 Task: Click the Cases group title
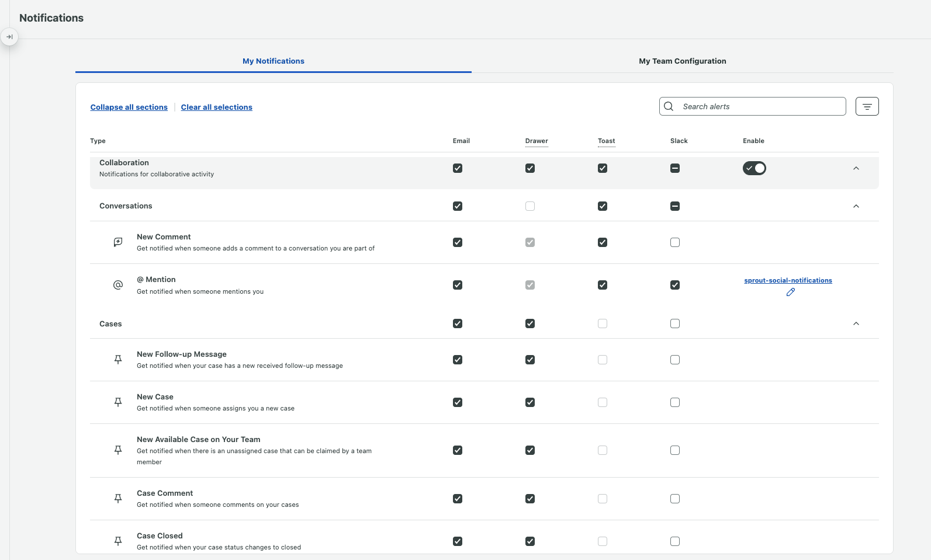point(110,324)
